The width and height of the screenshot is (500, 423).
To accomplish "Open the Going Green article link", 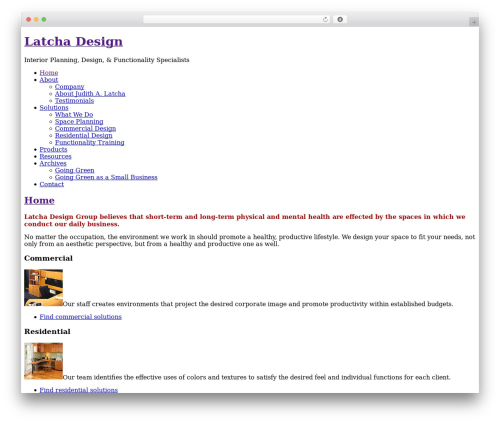I will (75, 170).
